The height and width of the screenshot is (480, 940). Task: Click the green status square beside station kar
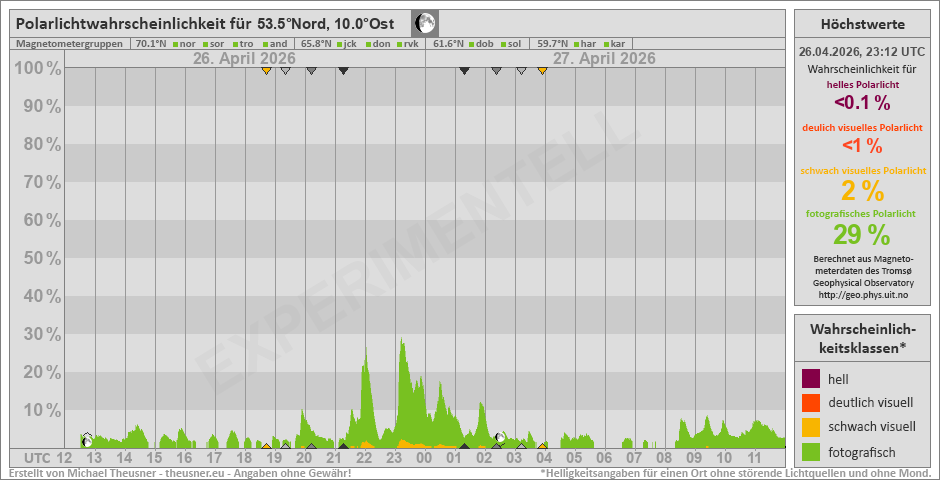pyautogui.click(x=606, y=44)
